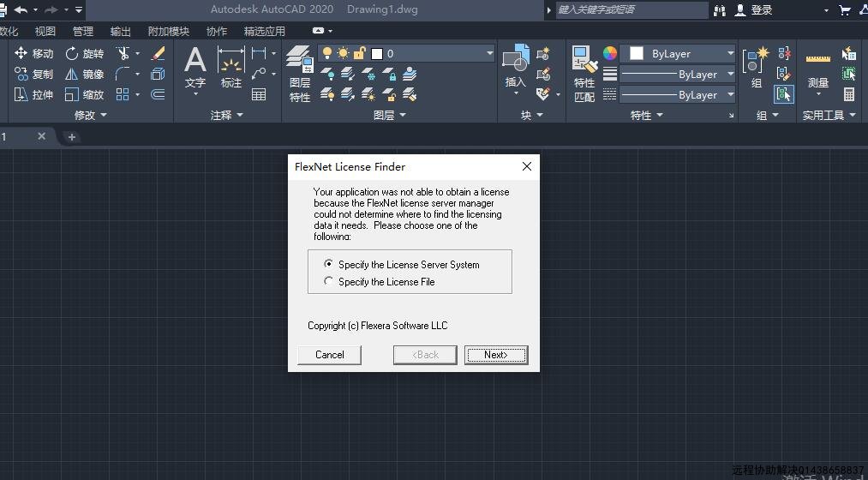Open the layer name dropdown
Viewport: 868px width, 480px height.
pos(490,53)
